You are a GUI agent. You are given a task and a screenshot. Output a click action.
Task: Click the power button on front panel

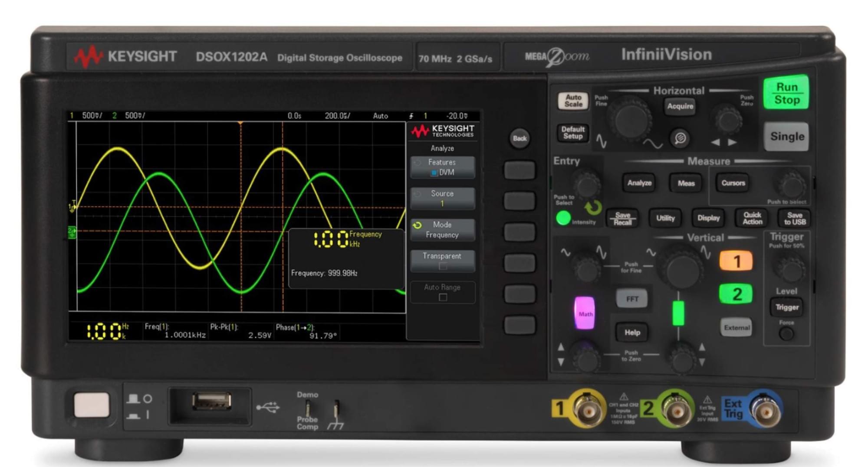point(92,405)
